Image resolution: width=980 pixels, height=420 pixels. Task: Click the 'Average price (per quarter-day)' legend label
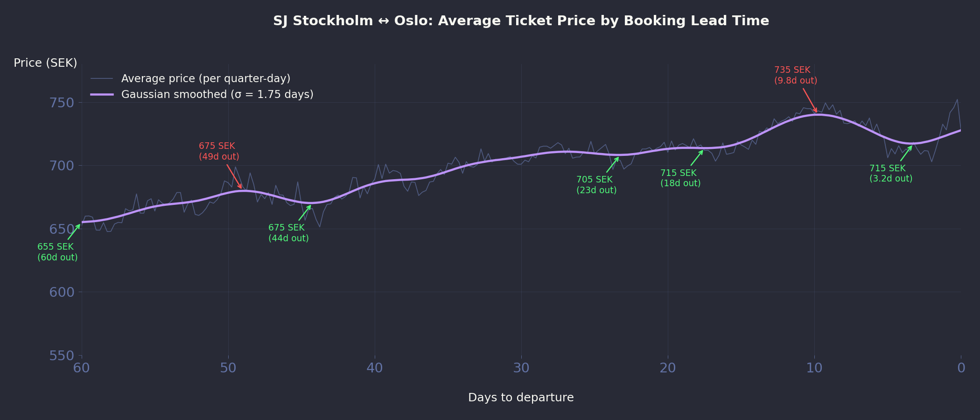point(206,78)
